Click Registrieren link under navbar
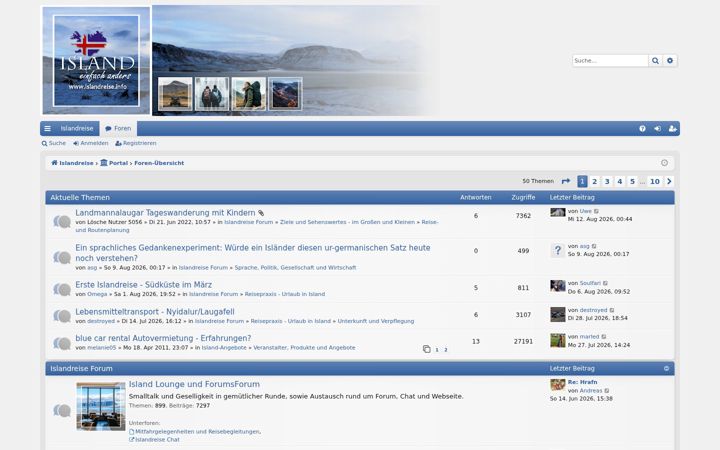The image size is (720, 450). click(x=136, y=143)
